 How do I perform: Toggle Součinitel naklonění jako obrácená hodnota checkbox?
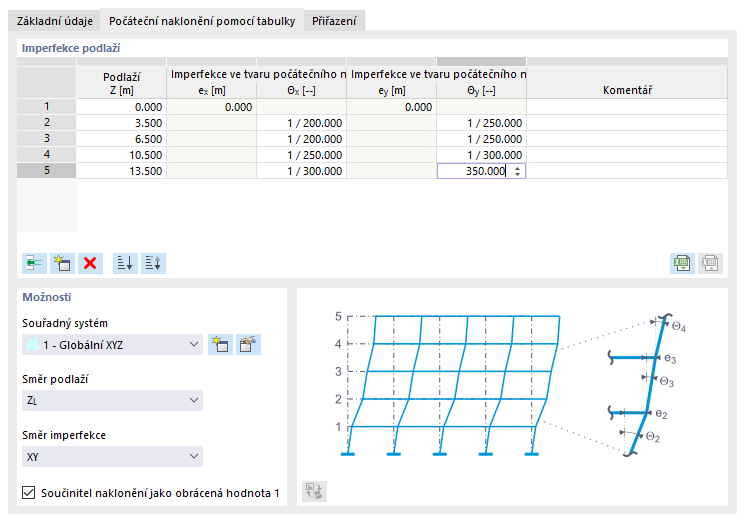28,493
